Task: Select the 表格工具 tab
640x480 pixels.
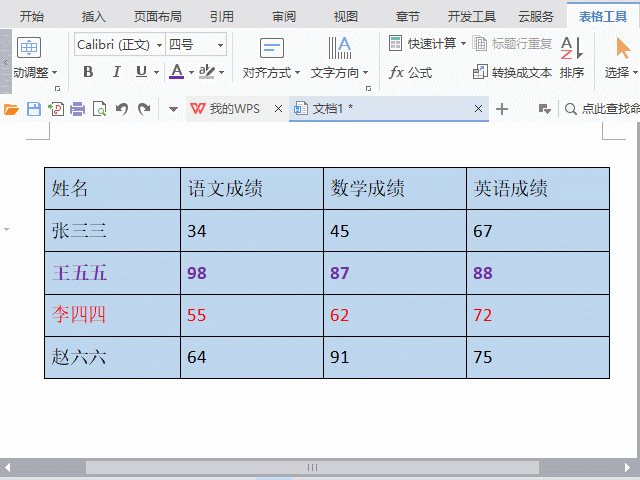Action: tap(603, 17)
